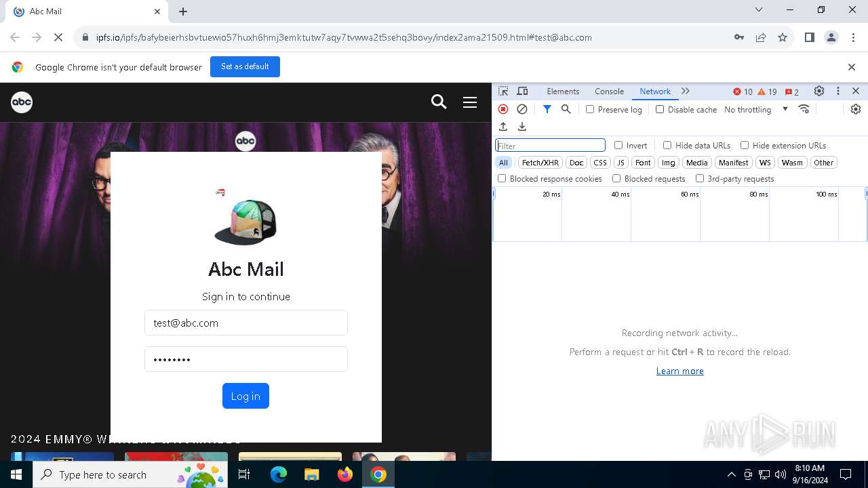This screenshot has height=488, width=868.
Task: Click the ABC logo in site header
Action: [x=22, y=102]
